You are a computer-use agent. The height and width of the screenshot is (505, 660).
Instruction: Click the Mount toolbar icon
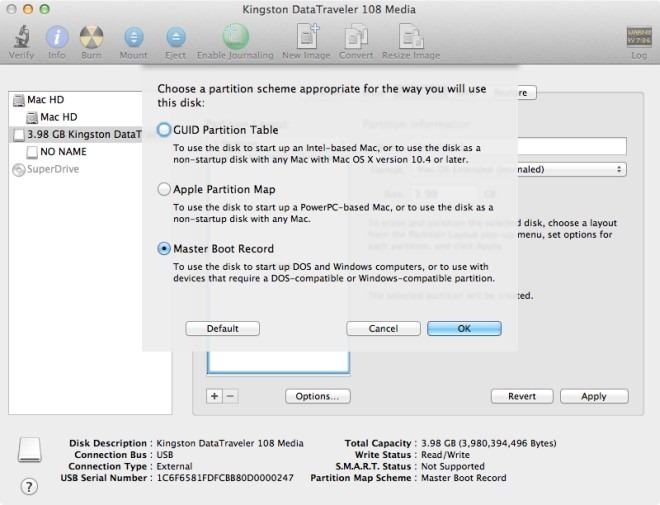[x=133, y=37]
